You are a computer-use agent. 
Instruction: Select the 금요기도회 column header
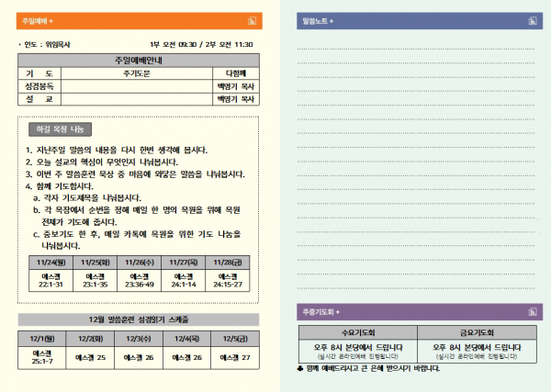pyautogui.click(x=477, y=331)
